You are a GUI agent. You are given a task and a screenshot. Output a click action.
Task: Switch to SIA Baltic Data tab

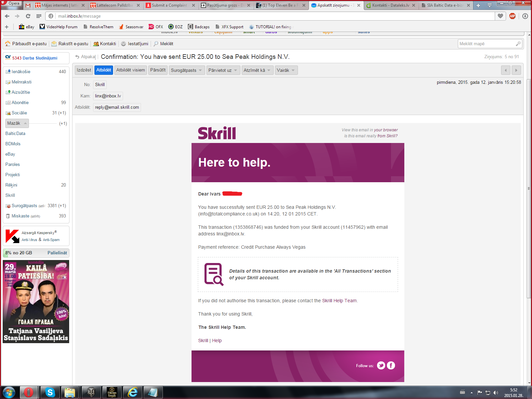click(x=446, y=5)
